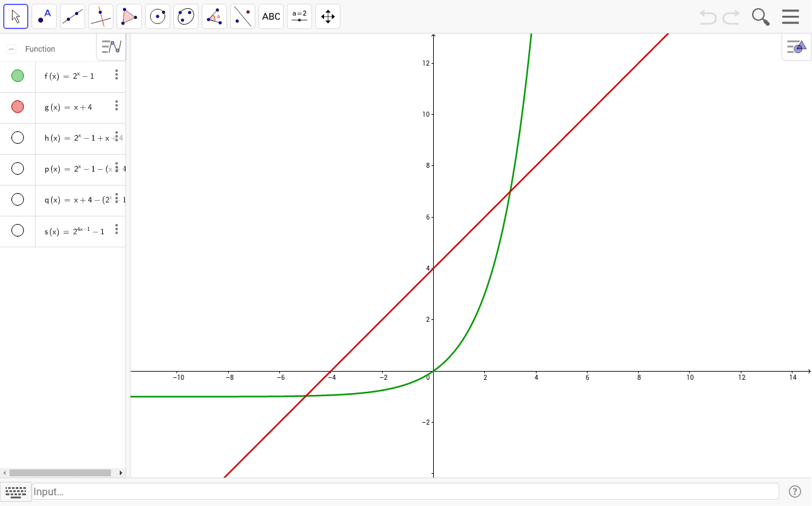Show the s(x) function graph
812x506 pixels.
coord(18,230)
